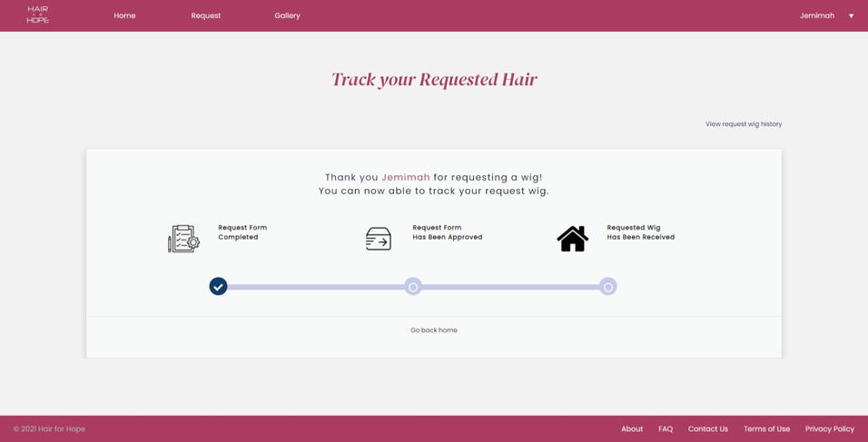Open the Jemimah account name in navbar
The width and height of the screenshot is (868, 442).
tap(816, 15)
